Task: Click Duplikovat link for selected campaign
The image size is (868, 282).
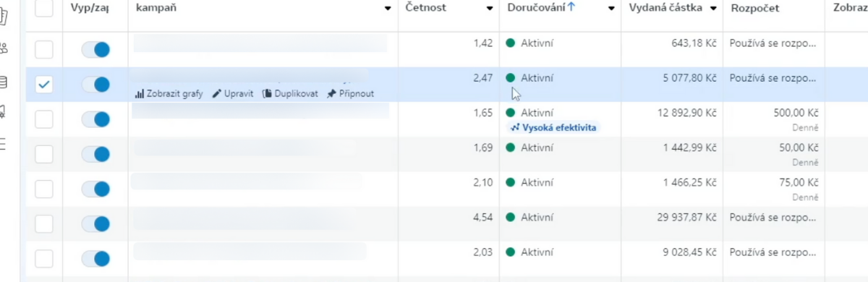Action: click(296, 94)
